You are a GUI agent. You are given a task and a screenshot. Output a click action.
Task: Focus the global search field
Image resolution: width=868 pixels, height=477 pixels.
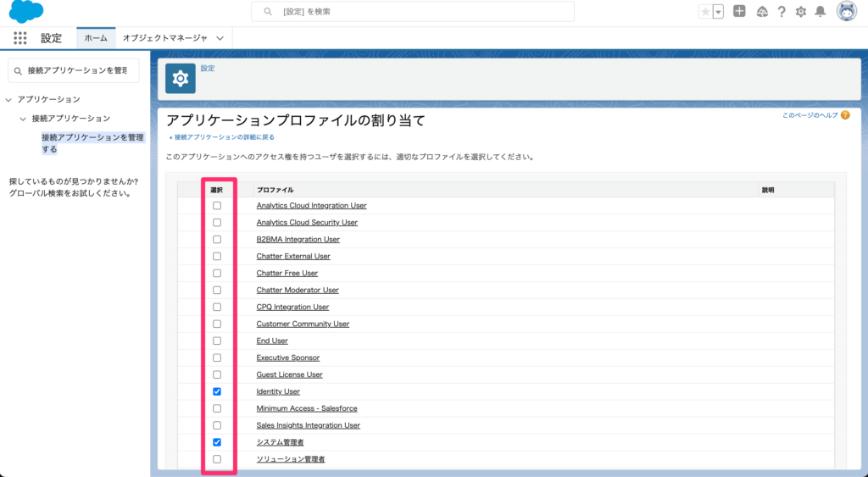(413, 12)
